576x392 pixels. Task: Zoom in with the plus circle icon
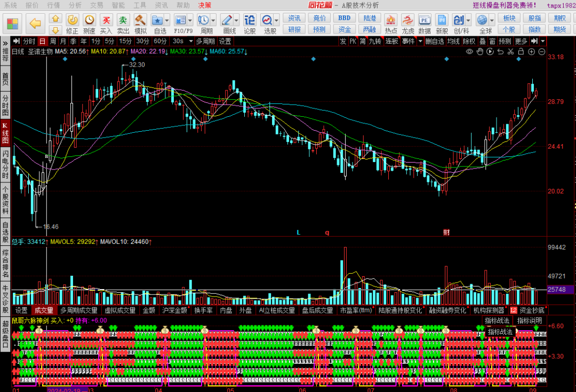(531, 52)
